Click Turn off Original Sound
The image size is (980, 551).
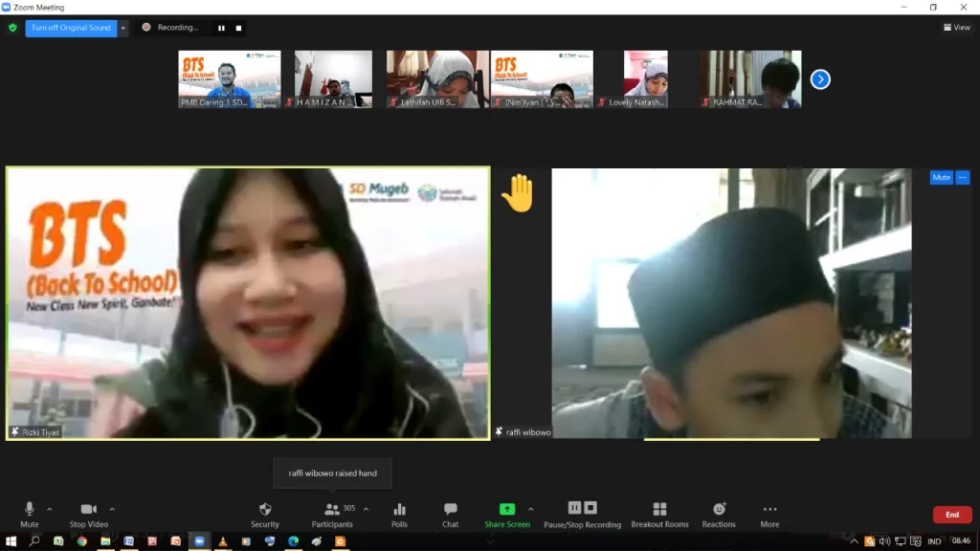[71, 28]
